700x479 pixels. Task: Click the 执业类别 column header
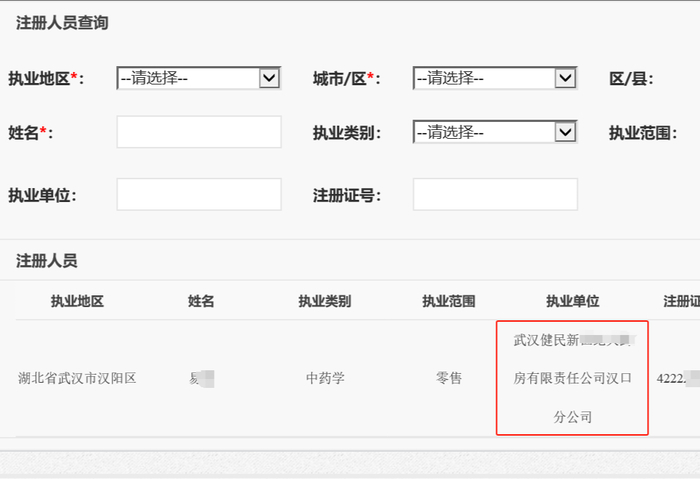tap(325, 301)
